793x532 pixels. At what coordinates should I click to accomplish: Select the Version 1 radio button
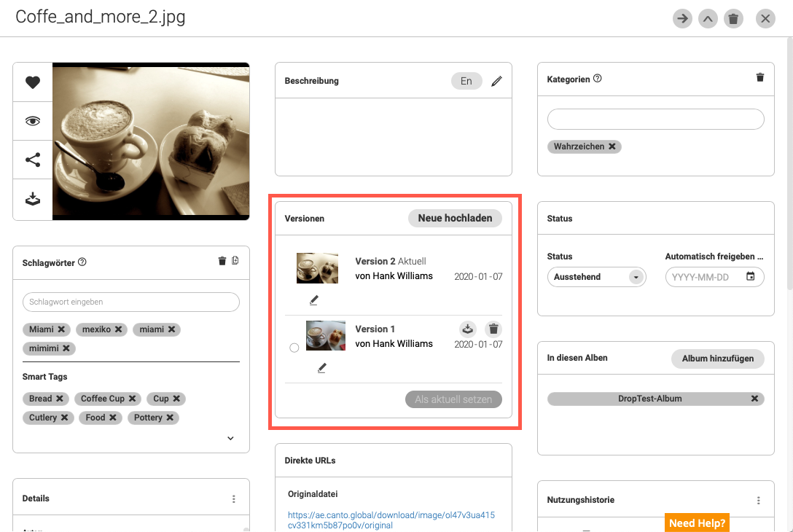coord(294,348)
